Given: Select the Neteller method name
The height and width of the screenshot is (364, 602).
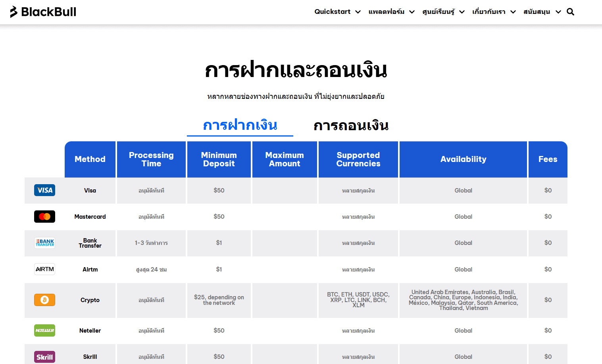Looking at the screenshot, I should click(90, 331).
